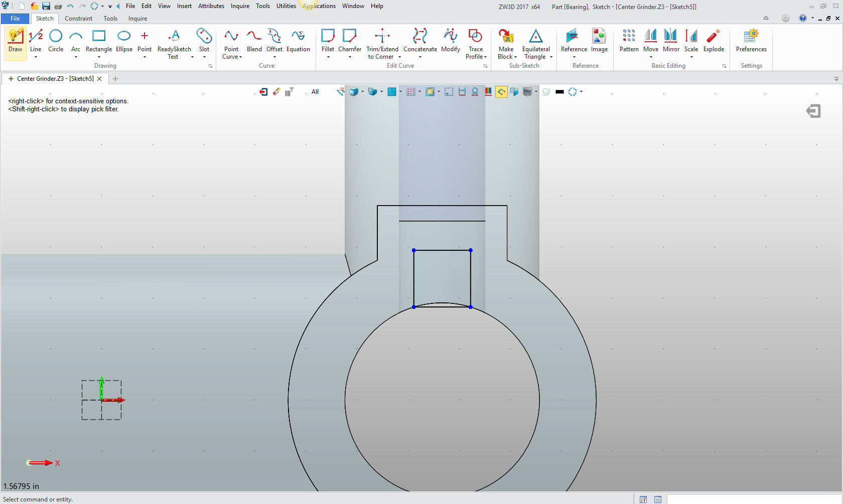
Task: Insert an Image reference
Action: point(599,40)
